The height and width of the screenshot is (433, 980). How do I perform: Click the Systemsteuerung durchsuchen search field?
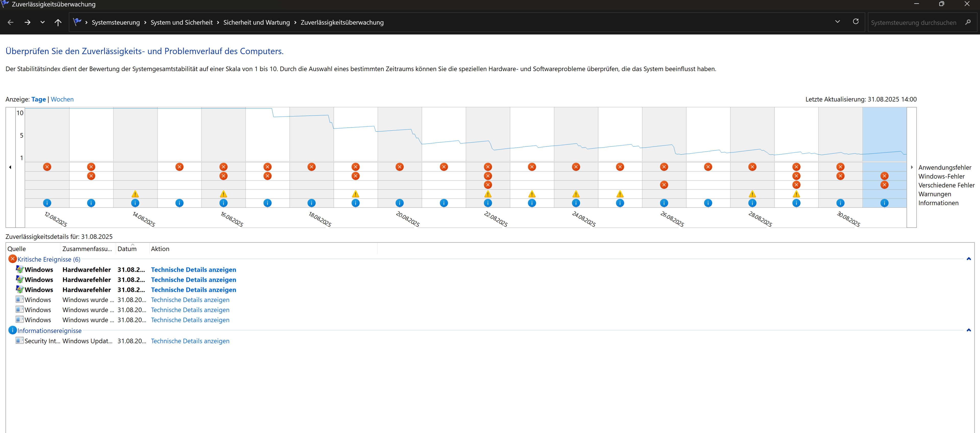point(913,22)
